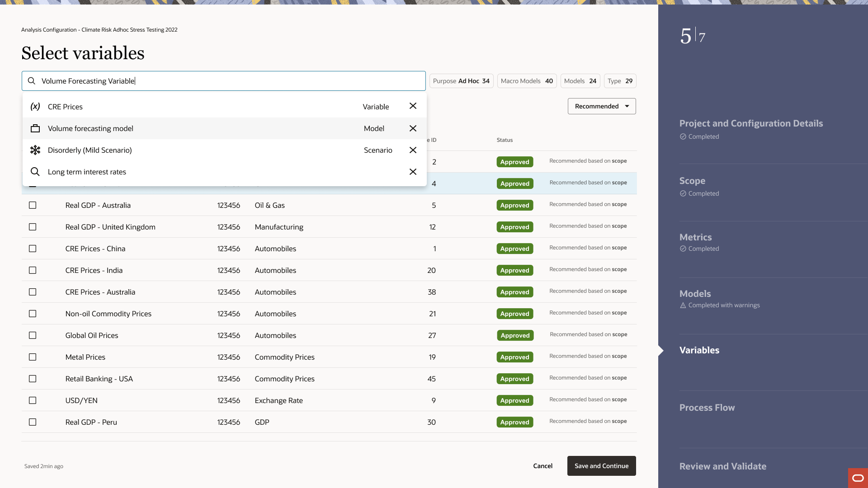Image resolution: width=868 pixels, height=488 pixels.
Task: Remove CRE Prices suggestion with its X
Action: click(x=413, y=106)
